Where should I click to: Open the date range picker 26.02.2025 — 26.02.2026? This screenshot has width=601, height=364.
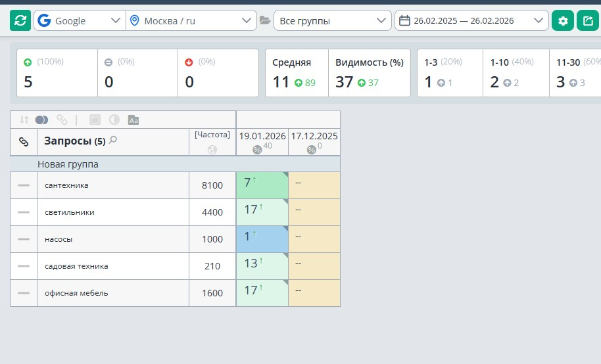(471, 20)
